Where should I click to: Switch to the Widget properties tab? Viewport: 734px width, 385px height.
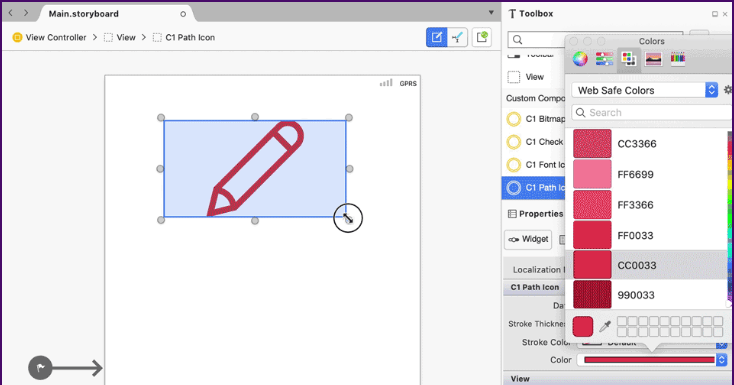pos(528,239)
